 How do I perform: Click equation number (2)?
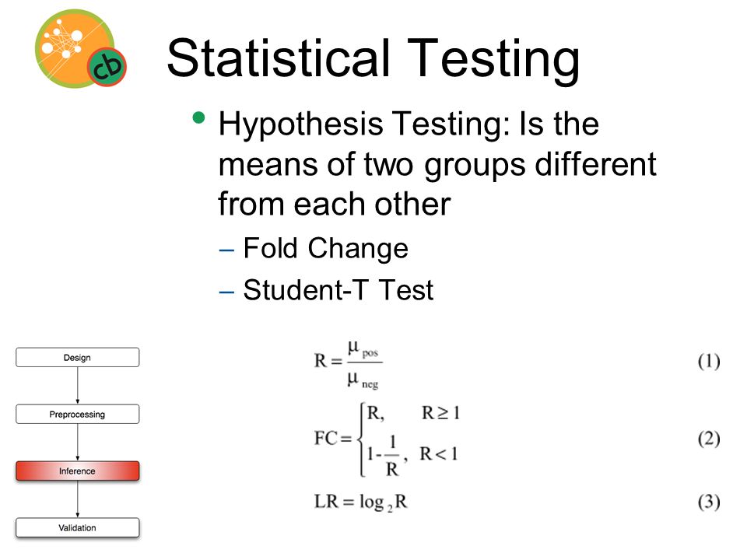point(709,439)
